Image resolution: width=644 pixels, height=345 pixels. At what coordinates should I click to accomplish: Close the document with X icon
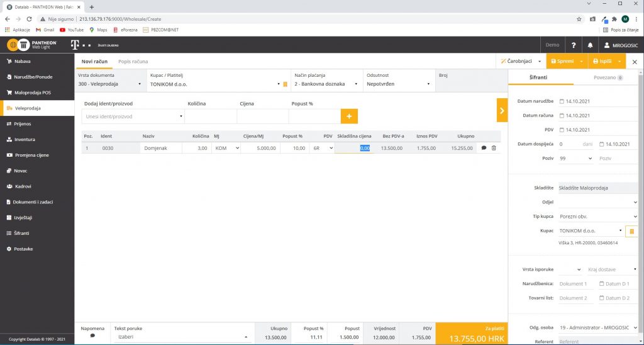point(635,62)
